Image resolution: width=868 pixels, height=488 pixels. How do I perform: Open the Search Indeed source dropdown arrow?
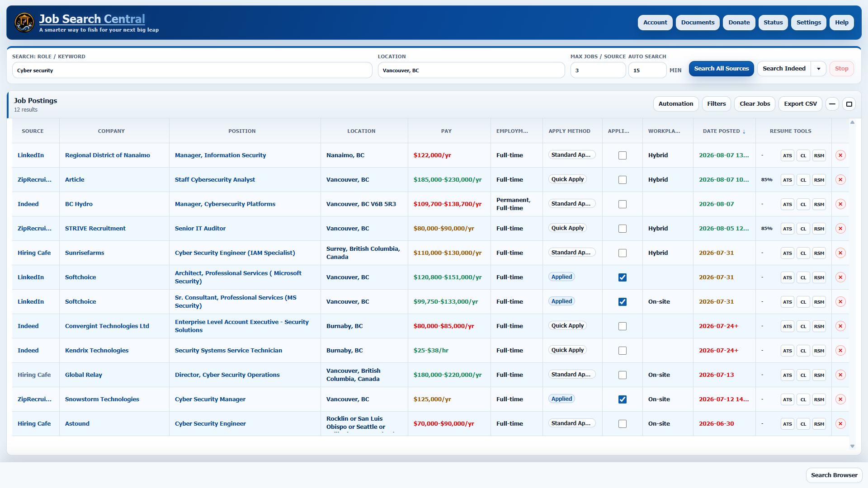(x=819, y=69)
